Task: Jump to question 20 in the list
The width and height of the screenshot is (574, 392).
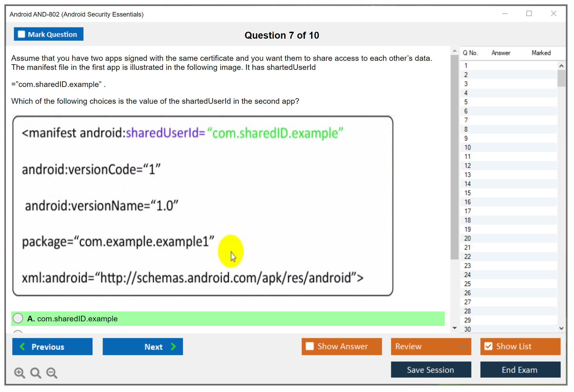Action: click(x=467, y=238)
